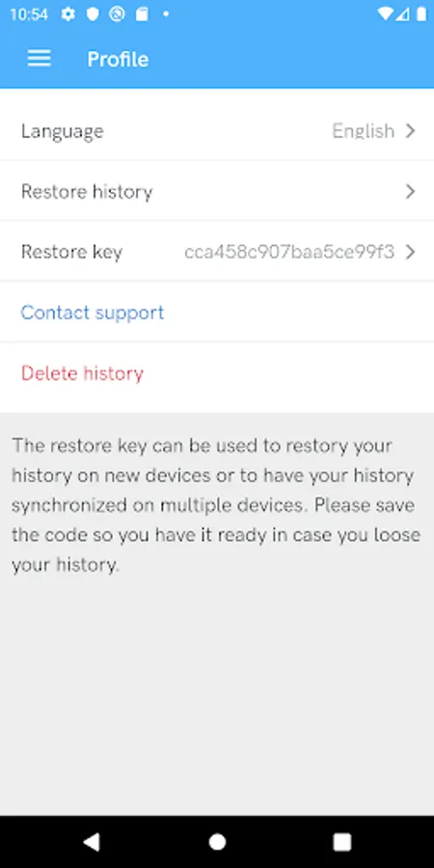Tap the battery indicator icon
This screenshot has width=434, height=868.
(421, 14)
